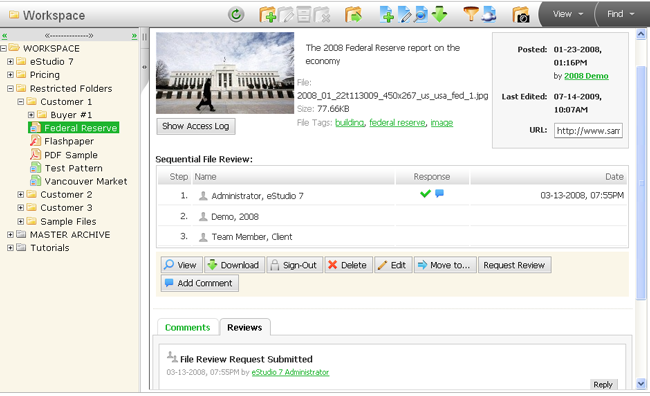The image size is (650, 396).
Task: Collapse the Customer 1 folder
Action: (20, 102)
